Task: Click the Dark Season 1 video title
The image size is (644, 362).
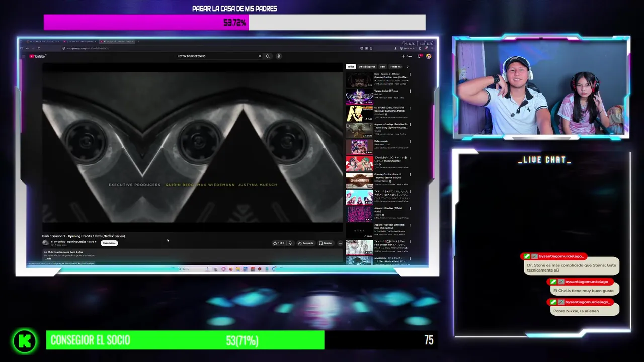Action: [84, 236]
